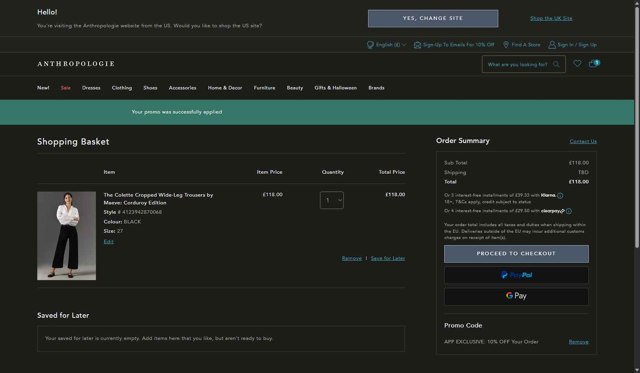Image resolution: width=640 pixels, height=373 pixels.
Task: Open the Clothing menu
Action: [x=122, y=88]
